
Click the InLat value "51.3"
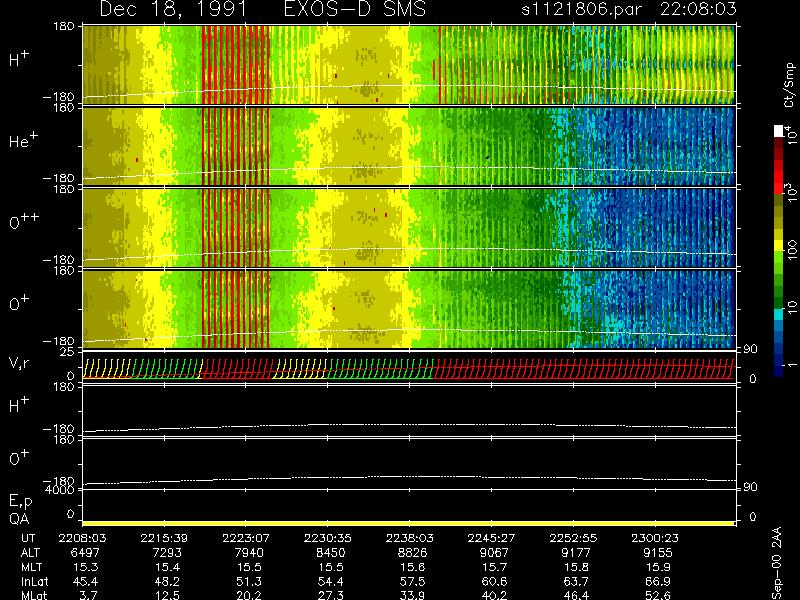tap(249, 581)
